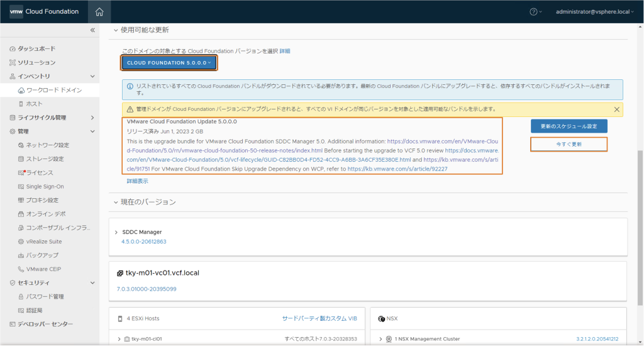
Task: Click the デベロッパー センター icon
Action: 13,324
